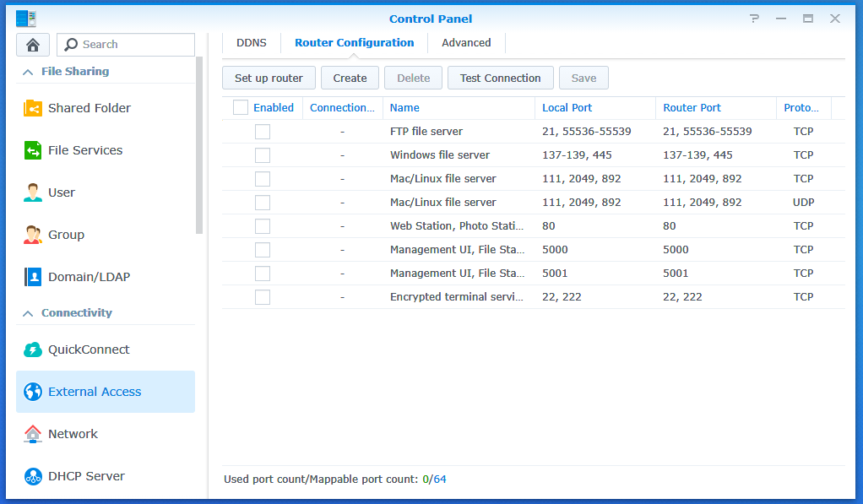Screen dimensions: 863x504
Task: Open Shared Folder via its icon
Action: tap(33, 108)
